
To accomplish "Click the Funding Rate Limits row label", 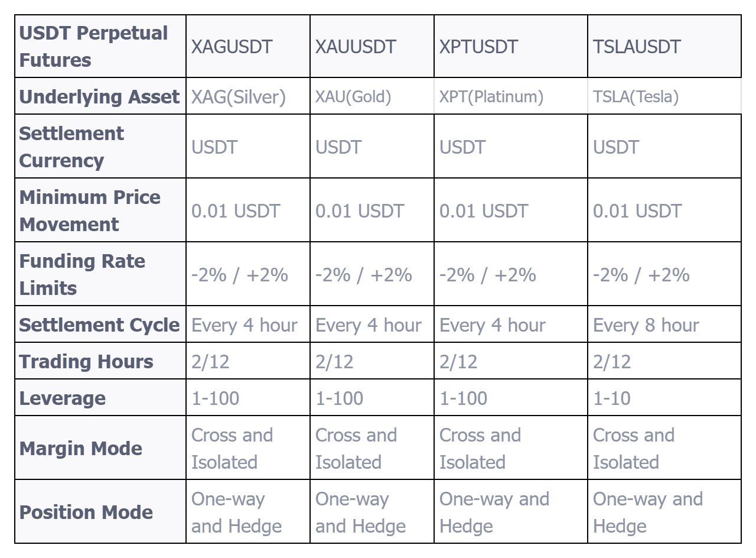I will [x=82, y=274].
